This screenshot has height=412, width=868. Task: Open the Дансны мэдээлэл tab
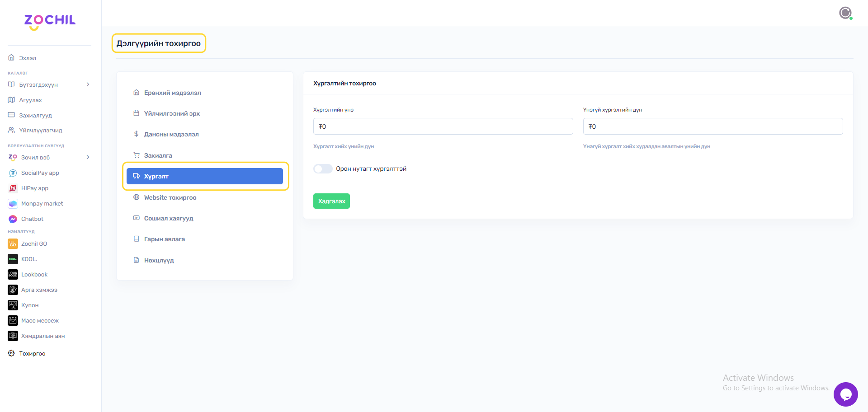(x=171, y=134)
